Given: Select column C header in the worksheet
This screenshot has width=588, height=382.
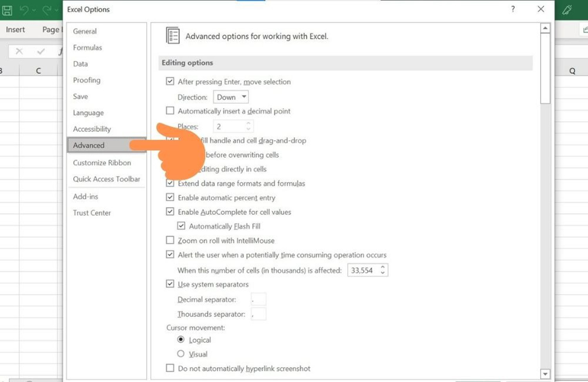Looking at the screenshot, I should click(x=38, y=71).
